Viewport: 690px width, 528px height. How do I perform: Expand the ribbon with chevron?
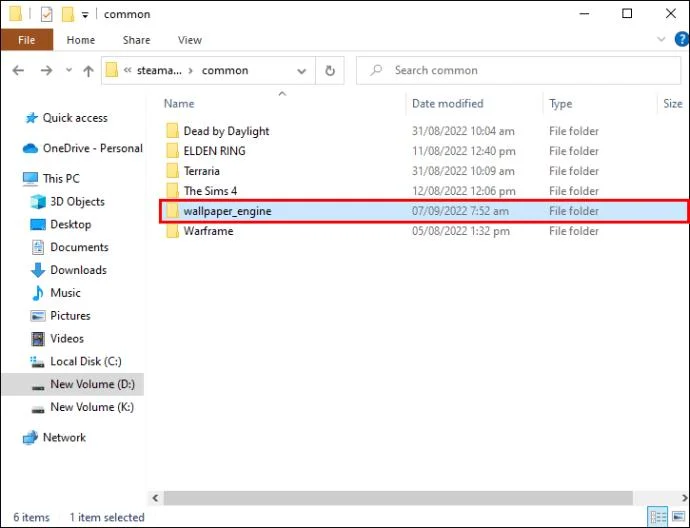point(661,40)
